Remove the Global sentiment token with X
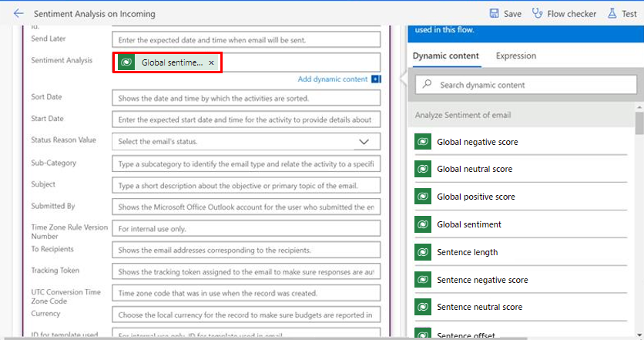This screenshot has width=644, height=340. [x=211, y=62]
